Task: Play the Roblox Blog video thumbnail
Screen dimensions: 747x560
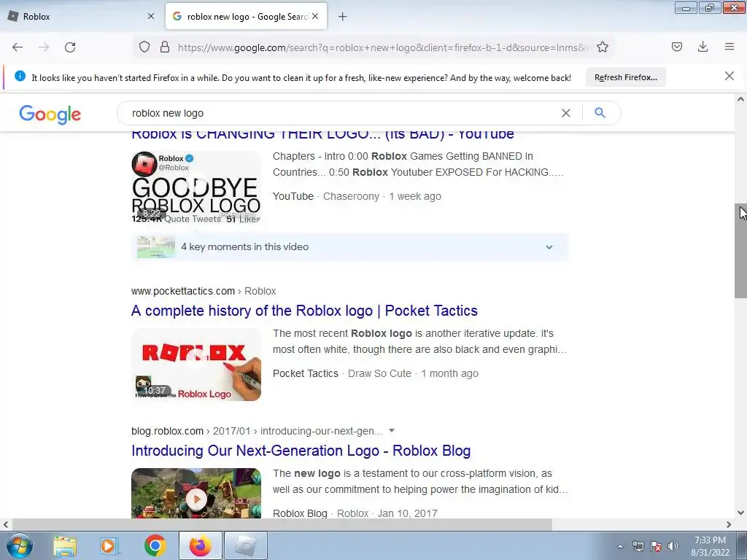Action: 196,494
